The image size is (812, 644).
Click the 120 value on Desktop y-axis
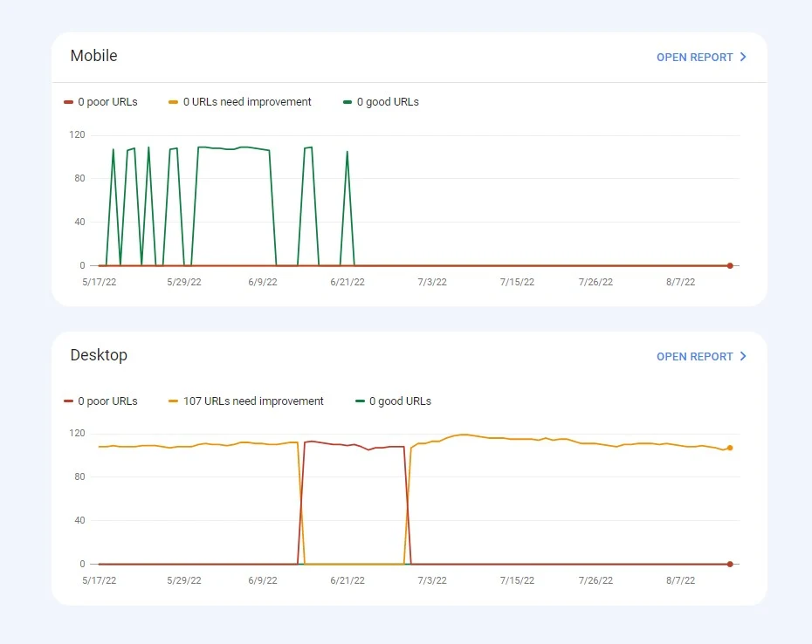[x=77, y=434]
